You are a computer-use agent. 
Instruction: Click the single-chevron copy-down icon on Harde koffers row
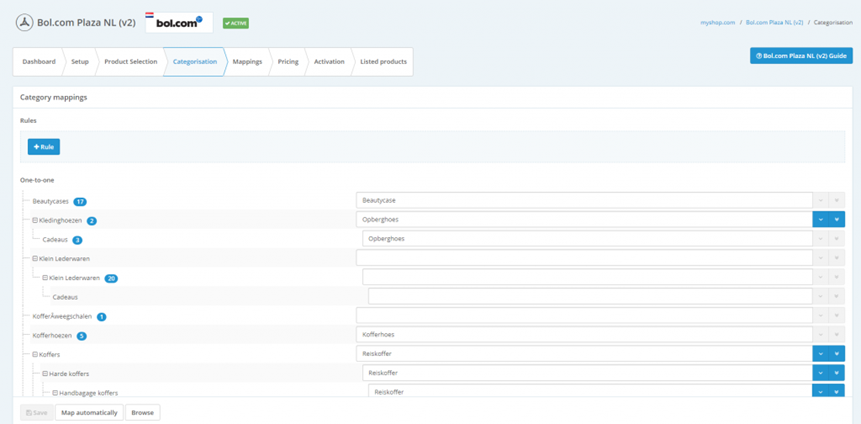[821, 373]
